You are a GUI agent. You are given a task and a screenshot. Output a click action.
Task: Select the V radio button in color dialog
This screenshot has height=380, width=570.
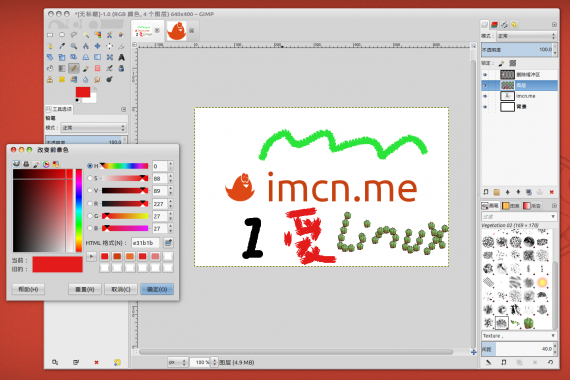(x=90, y=191)
